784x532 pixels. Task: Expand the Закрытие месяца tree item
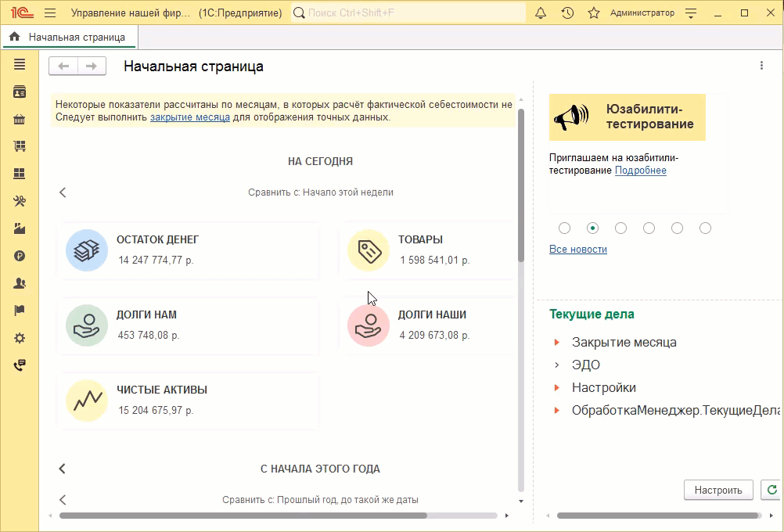pyautogui.click(x=556, y=343)
